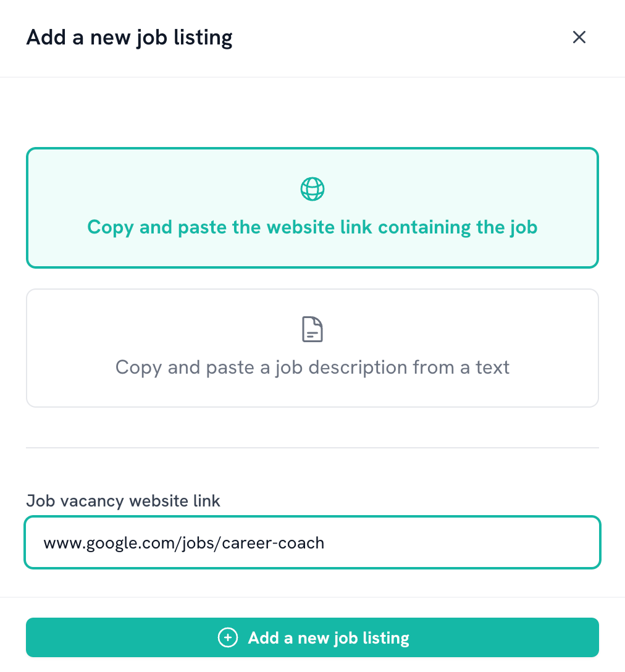Click the Job vacancy website link label
The width and height of the screenshot is (625, 672).
tap(122, 501)
